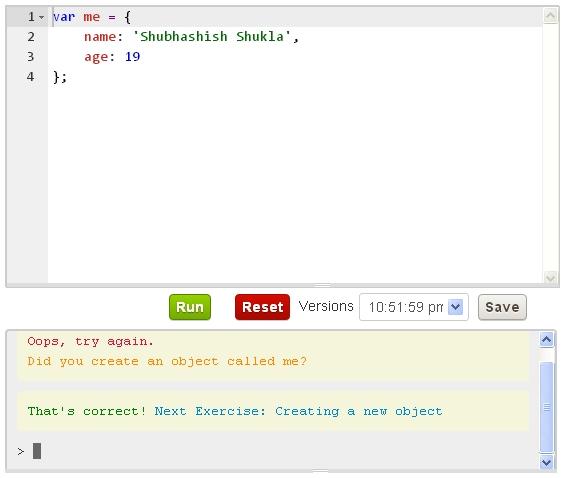This screenshot has height=478, width=566.
Task: Click the 'name' property on line 2
Action: click(x=100, y=37)
